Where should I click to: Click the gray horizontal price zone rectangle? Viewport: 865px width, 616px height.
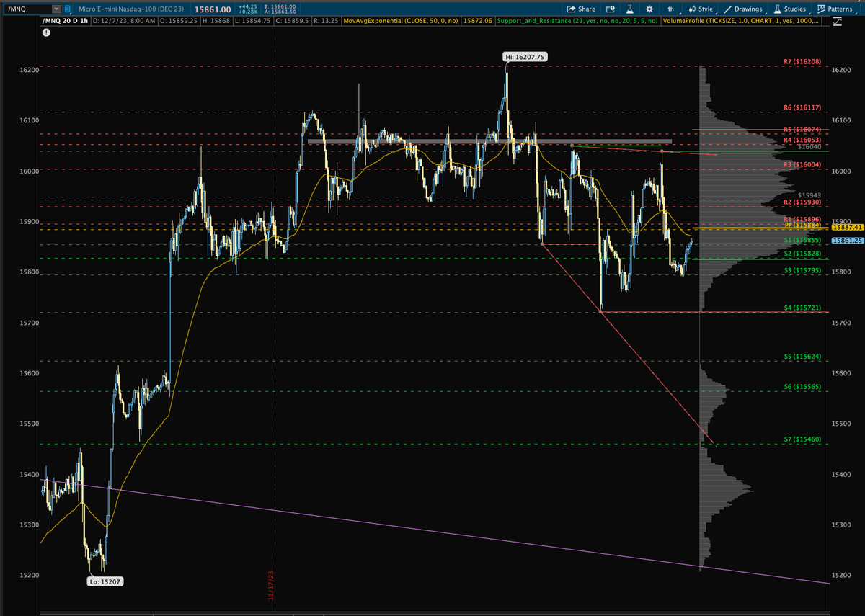tap(490, 142)
